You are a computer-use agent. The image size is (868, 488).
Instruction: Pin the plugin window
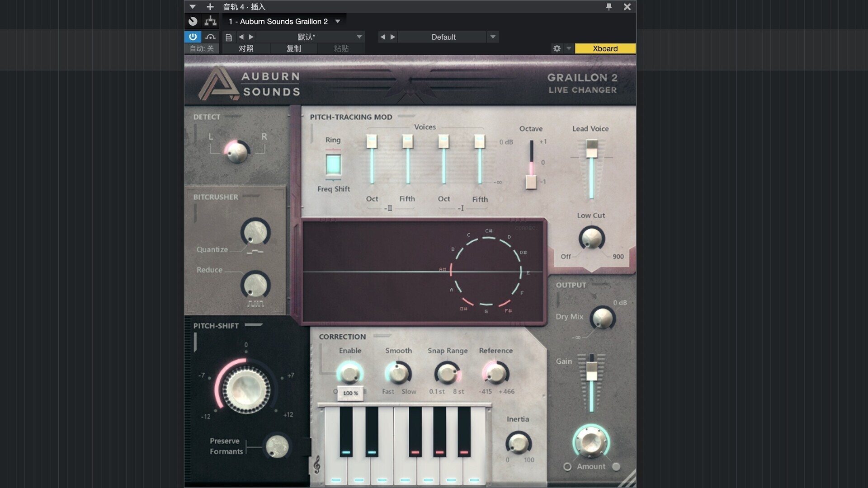click(609, 7)
